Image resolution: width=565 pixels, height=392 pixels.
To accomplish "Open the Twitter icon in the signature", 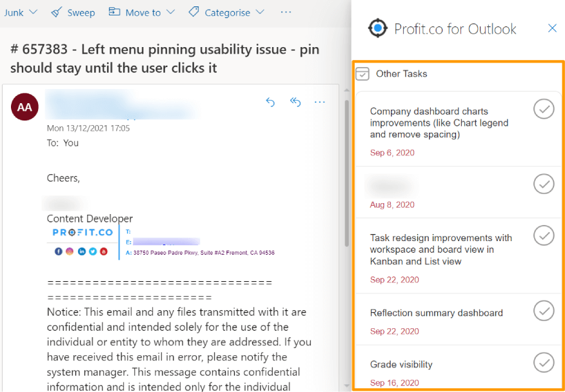I will coord(93,251).
